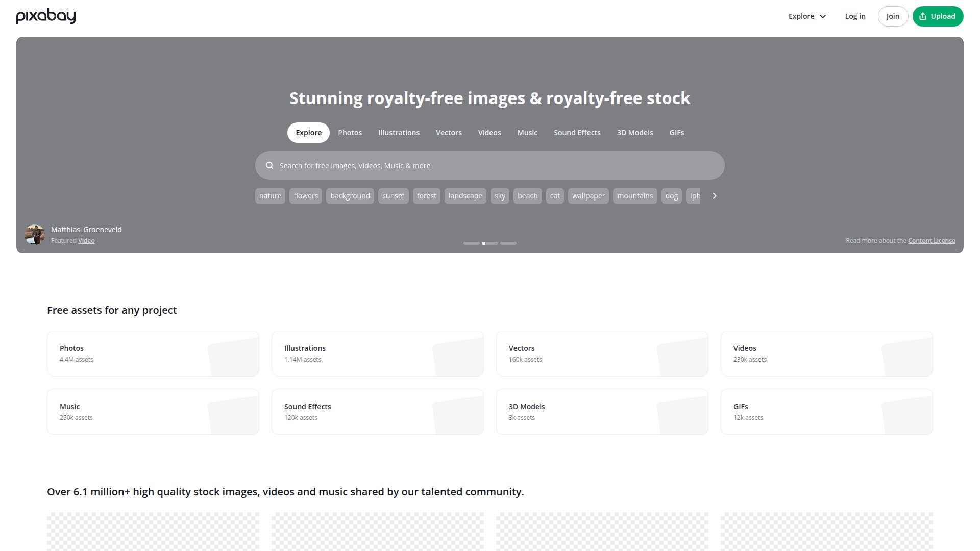The height and width of the screenshot is (551, 980).
Task: Choose the Sound Effects tab
Action: 577,133
